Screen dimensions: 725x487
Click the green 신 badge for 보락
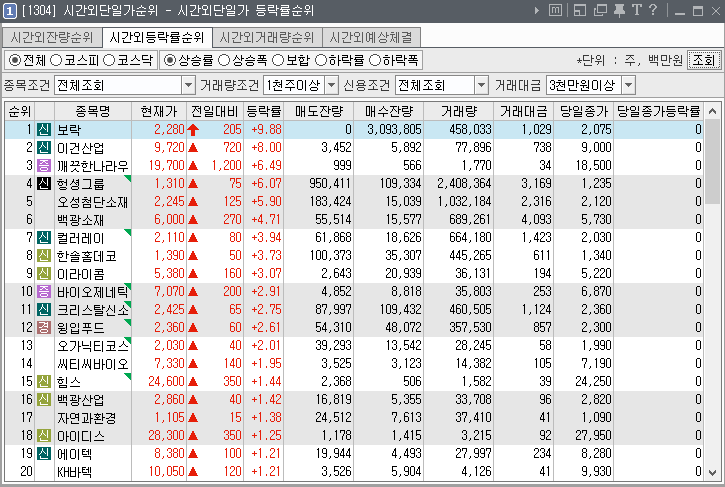[44, 129]
